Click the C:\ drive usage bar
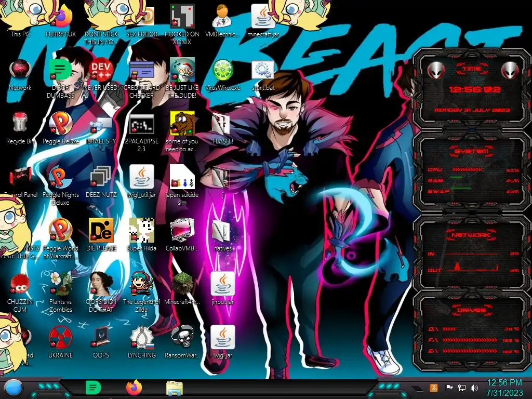Image resolution: width=532 pixels, height=399 pixels. tap(449, 329)
